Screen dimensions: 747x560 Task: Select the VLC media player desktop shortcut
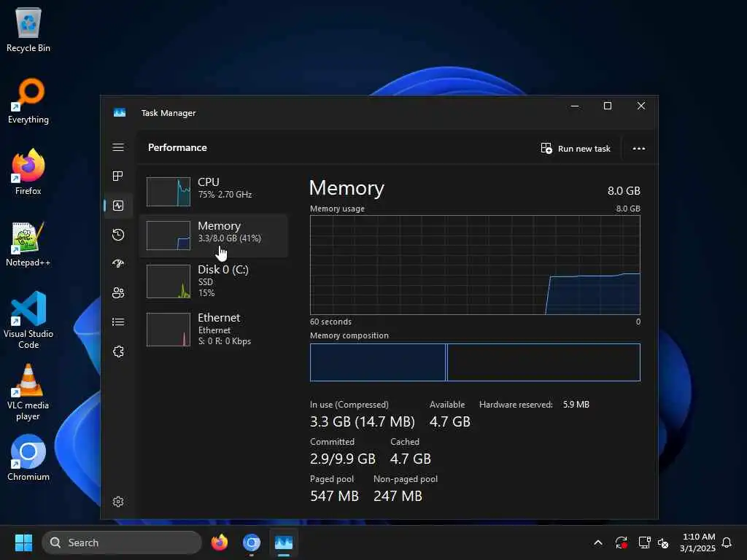click(x=28, y=392)
